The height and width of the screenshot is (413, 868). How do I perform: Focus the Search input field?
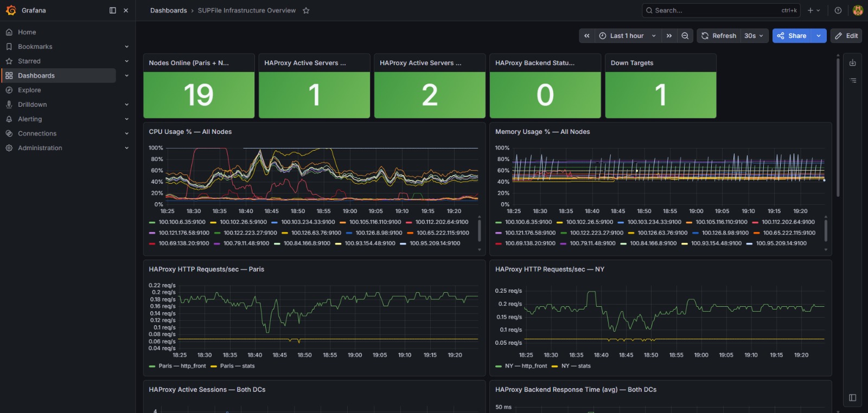click(x=721, y=10)
